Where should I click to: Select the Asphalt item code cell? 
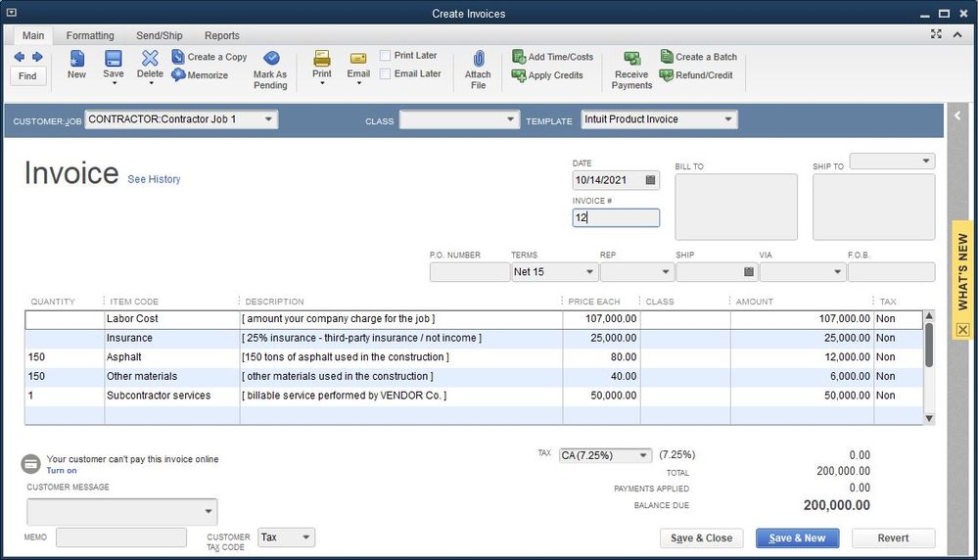tap(171, 357)
